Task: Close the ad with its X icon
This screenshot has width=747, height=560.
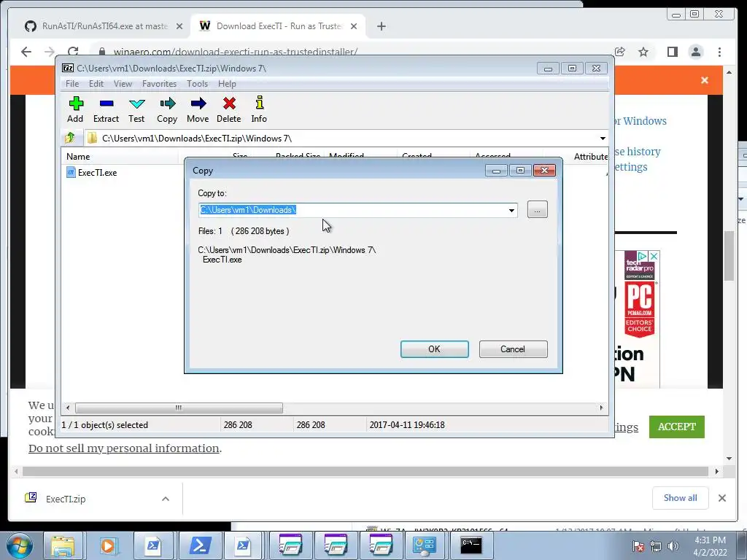Action: point(654,256)
